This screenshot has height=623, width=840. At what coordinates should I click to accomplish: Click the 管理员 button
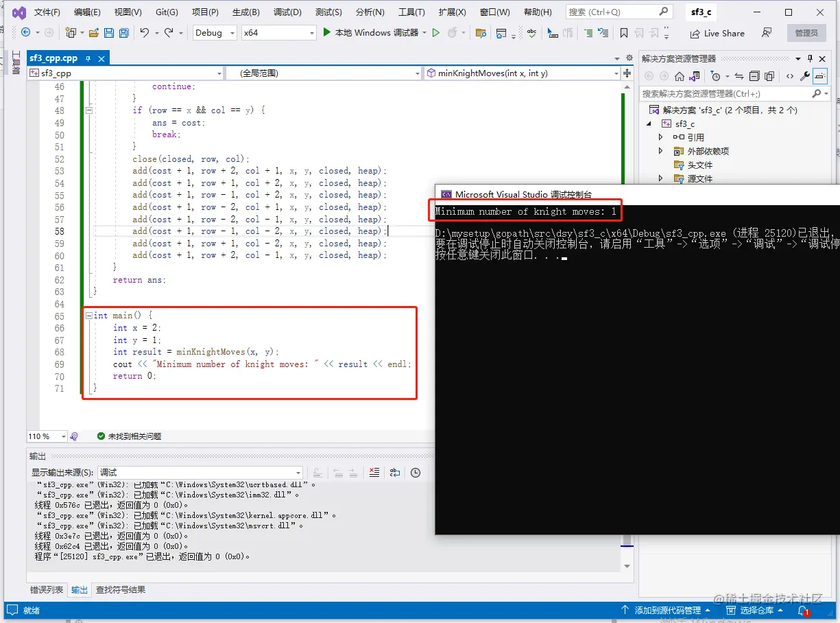tap(806, 33)
